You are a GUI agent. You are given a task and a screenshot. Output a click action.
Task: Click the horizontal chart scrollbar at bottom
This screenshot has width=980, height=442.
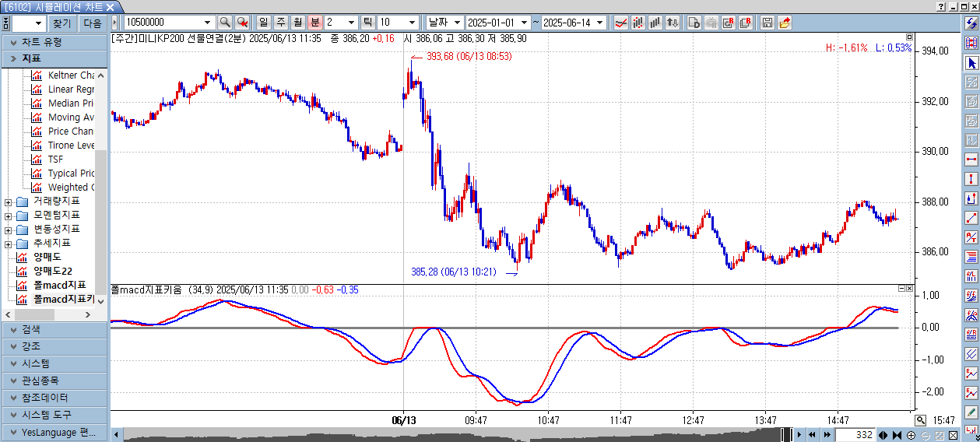pos(451,434)
